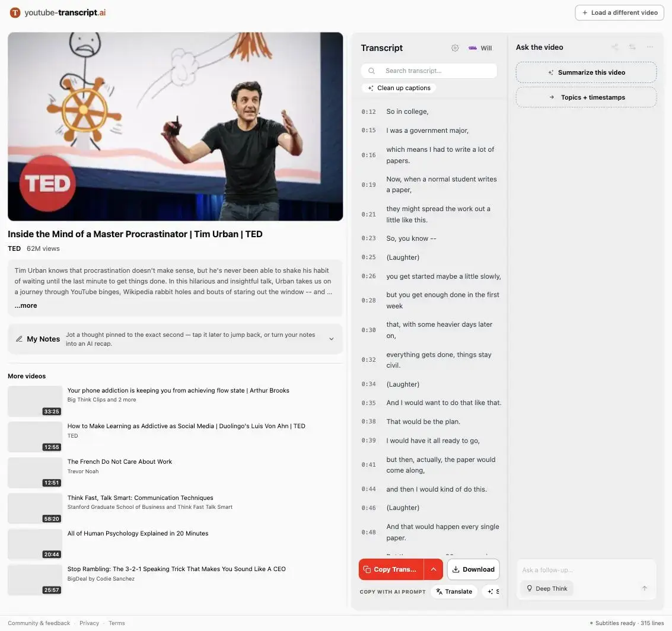Click the share icon in Ask the video
The image size is (672, 631).
pos(615,47)
